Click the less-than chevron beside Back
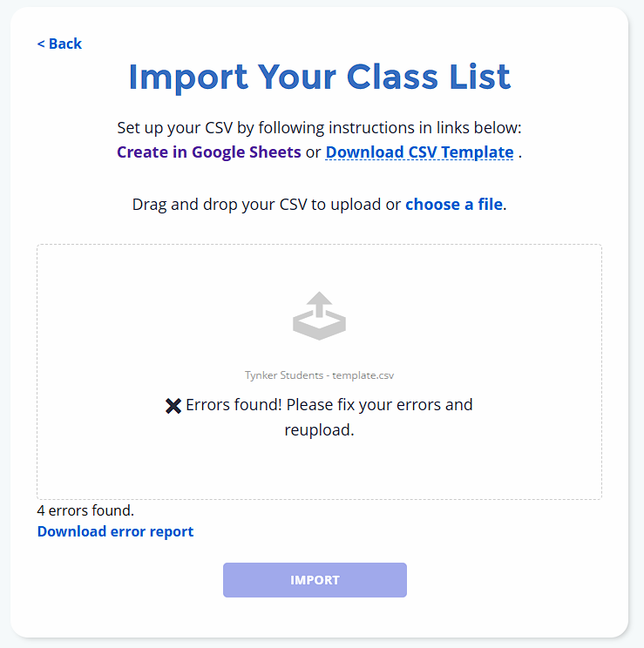Screen dimensions: 644x648 pos(41,44)
